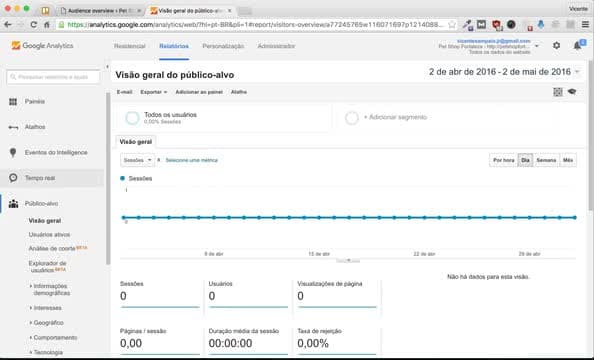
Task: Click the Sessões 0 metric card
Action: tap(160, 295)
